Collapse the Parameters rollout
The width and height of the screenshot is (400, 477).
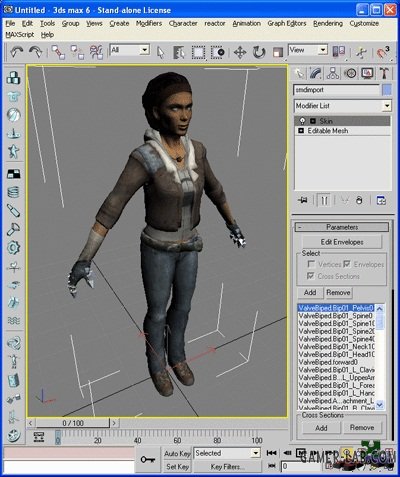pyautogui.click(x=342, y=227)
